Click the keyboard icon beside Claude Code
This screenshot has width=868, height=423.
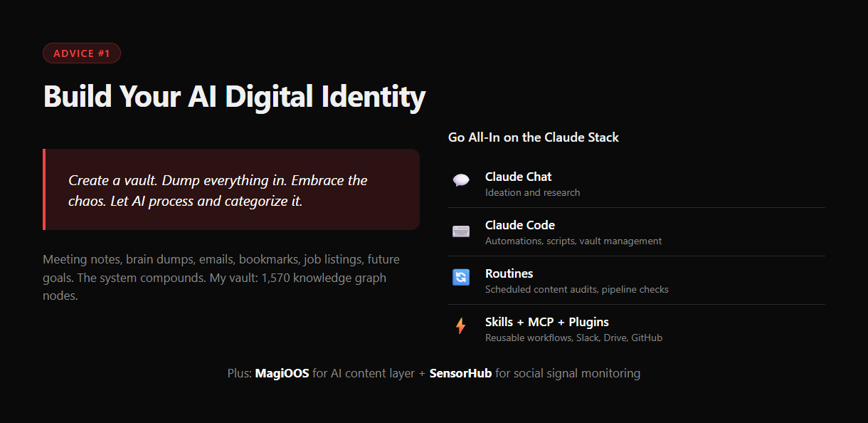click(461, 231)
